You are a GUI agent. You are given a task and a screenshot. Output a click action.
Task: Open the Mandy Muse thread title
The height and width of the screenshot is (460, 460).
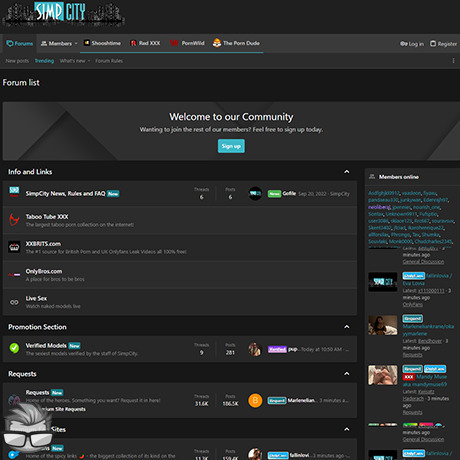[x=425, y=380]
